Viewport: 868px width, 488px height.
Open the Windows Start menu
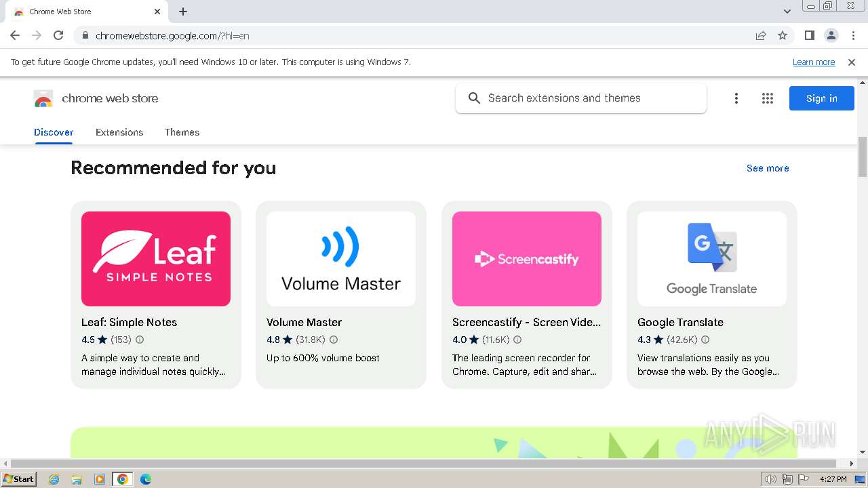[18, 479]
